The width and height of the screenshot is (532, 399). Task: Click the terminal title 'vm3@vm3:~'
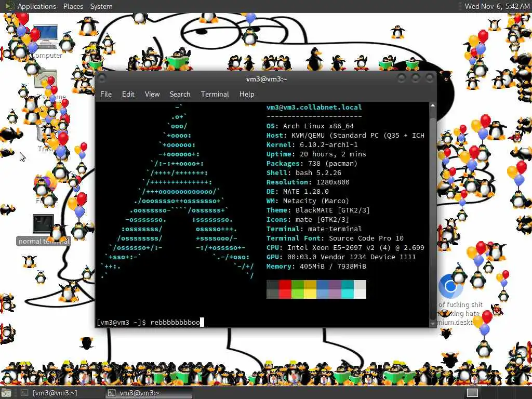tap(267, 79)
